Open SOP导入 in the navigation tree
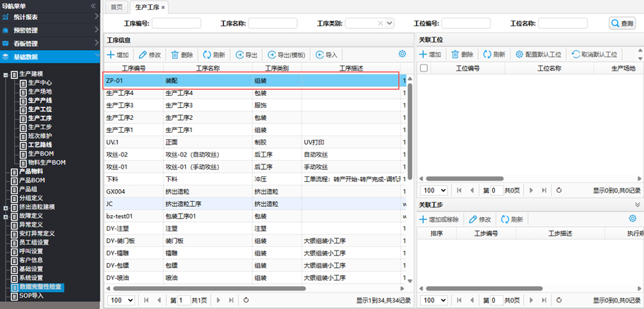The width and height of the screenshot is (644, 309). click(31, 296)
